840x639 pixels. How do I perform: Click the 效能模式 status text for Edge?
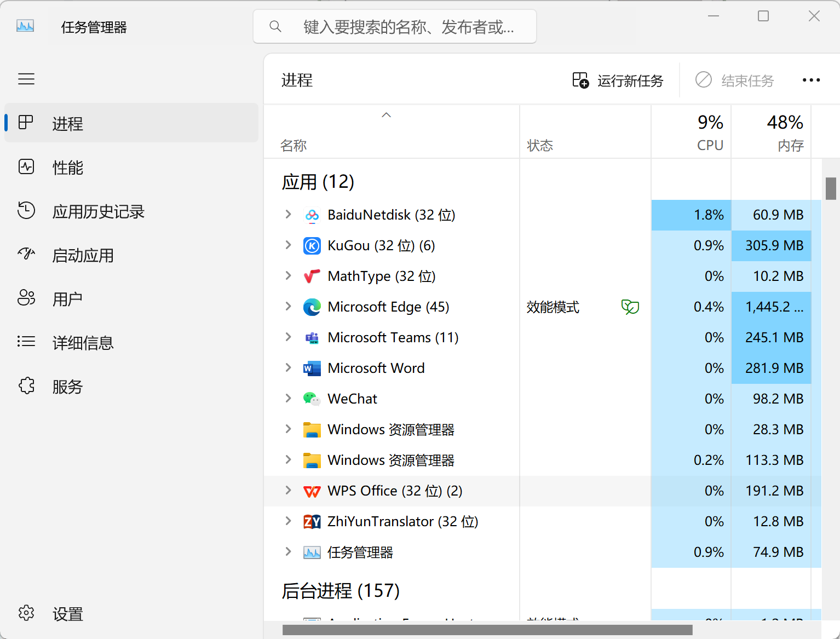(x=553, y=307)
